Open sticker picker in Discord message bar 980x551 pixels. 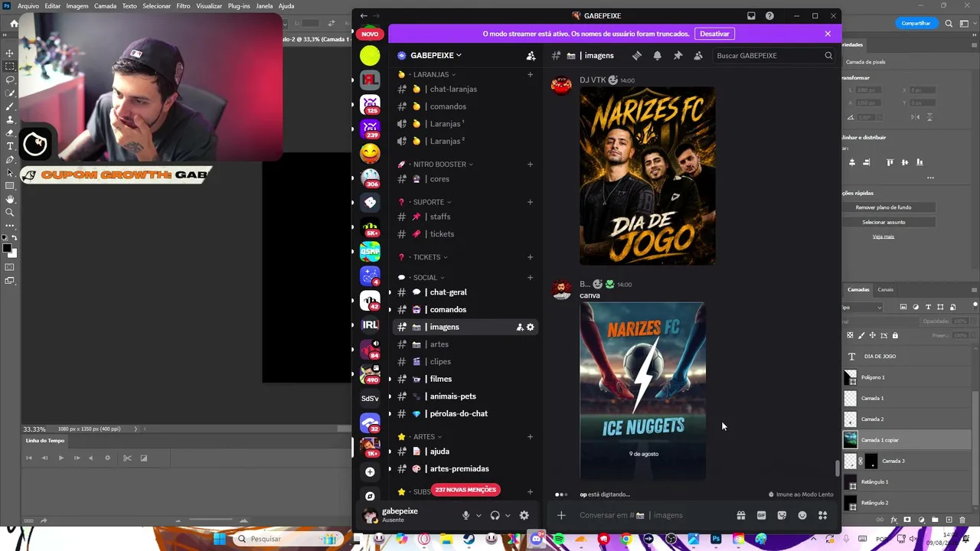coord(782,515)
